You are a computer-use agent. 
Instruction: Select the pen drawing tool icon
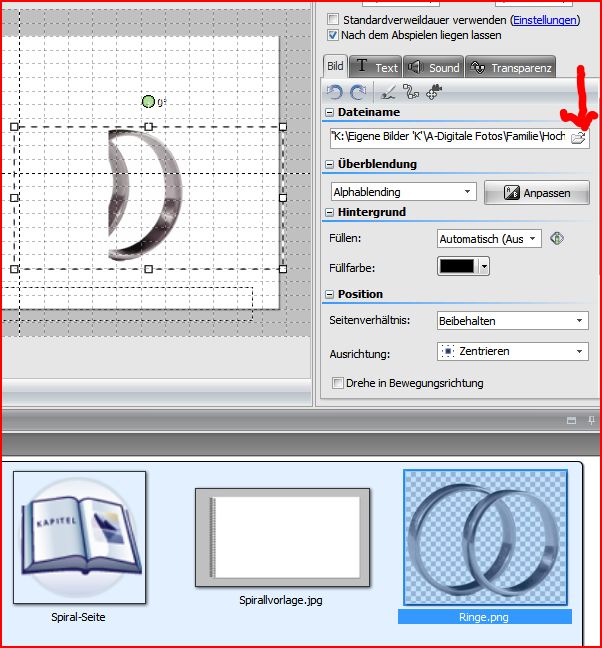388,92
